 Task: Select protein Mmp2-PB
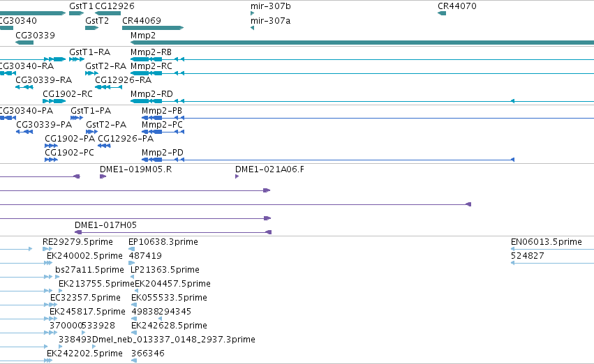point(368,118)
